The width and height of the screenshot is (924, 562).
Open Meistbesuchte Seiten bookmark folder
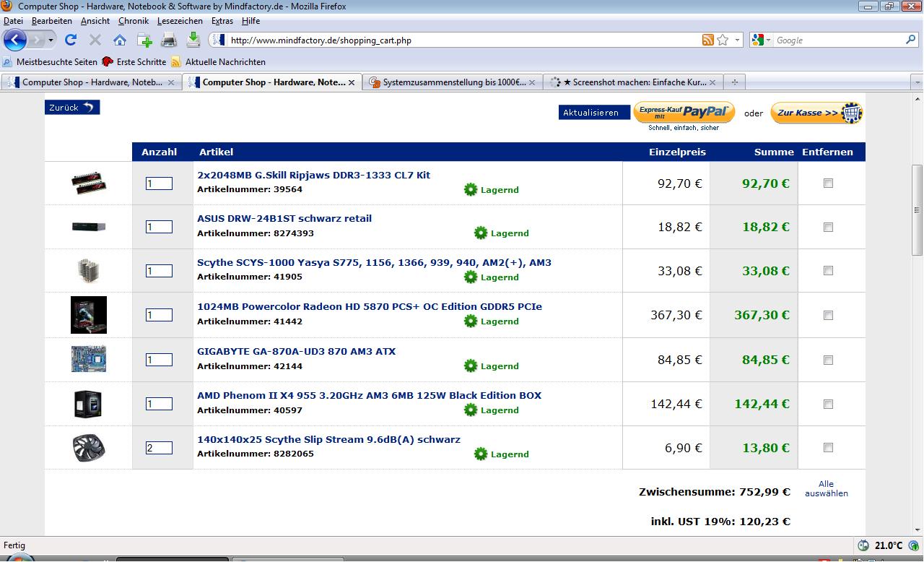(x=51, y=62)
